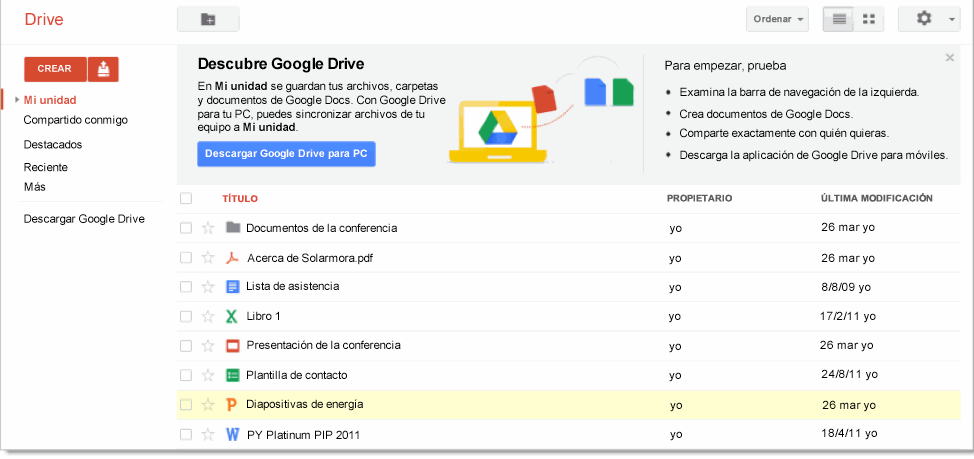Open the dropdown arrow beside the gear
This screenshot has height=459, width=974.
(x=952, y=20)
